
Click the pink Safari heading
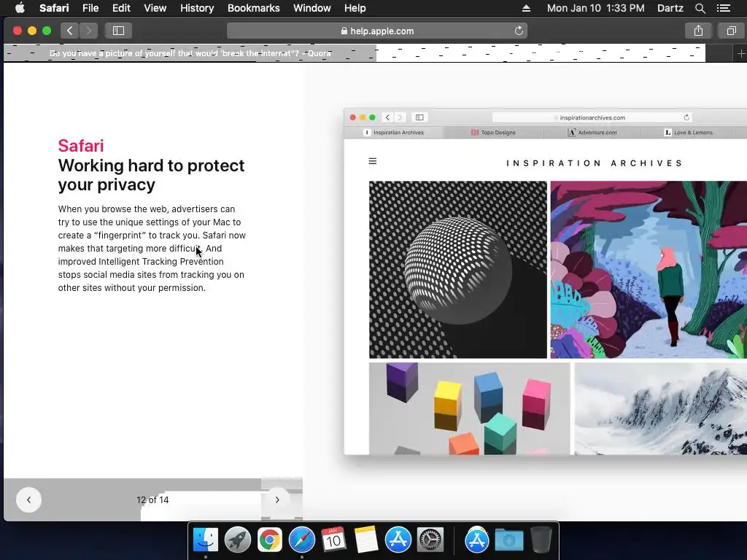(81, 146)
